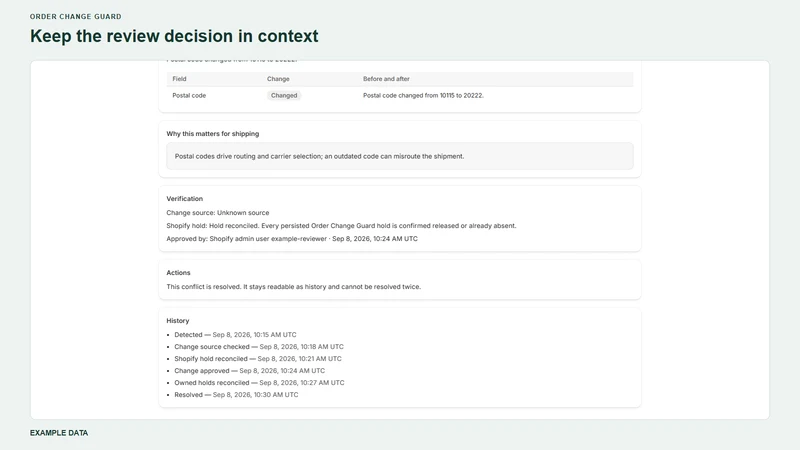Click the Changed status badge
Screen dimensions: 800x450
pos(284,95)
